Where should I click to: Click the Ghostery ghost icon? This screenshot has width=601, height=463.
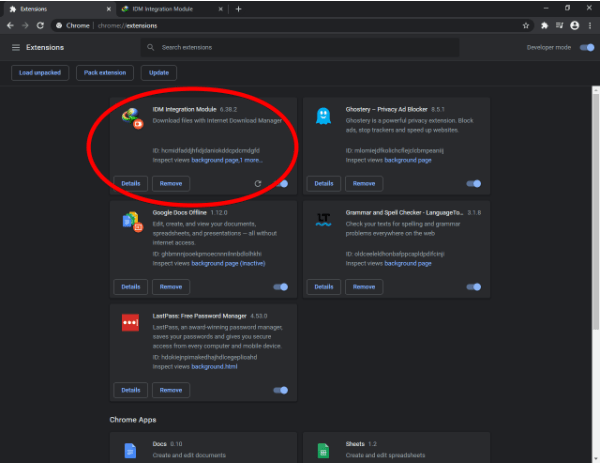pos(323,116)
